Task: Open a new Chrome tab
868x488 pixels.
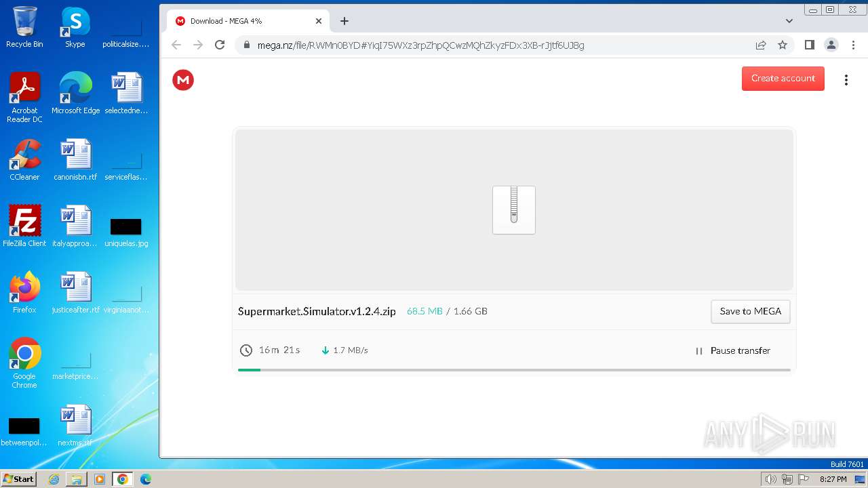Action: pos(344,21)
